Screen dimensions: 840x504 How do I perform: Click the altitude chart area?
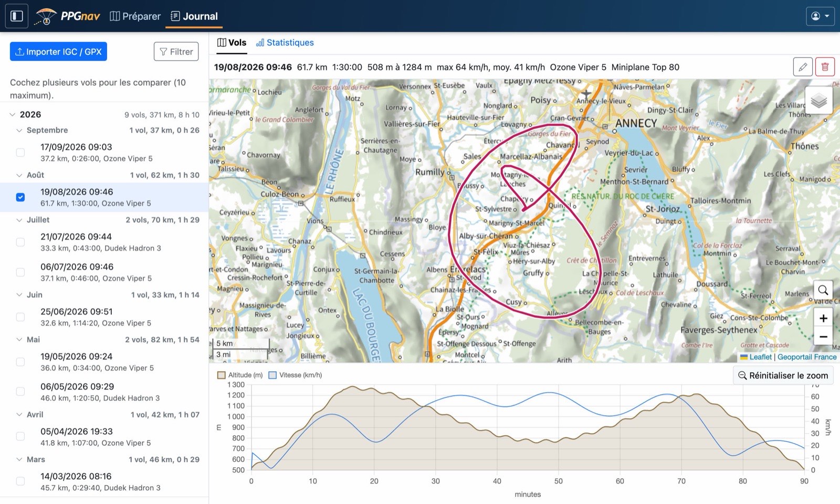pos(528,428)
